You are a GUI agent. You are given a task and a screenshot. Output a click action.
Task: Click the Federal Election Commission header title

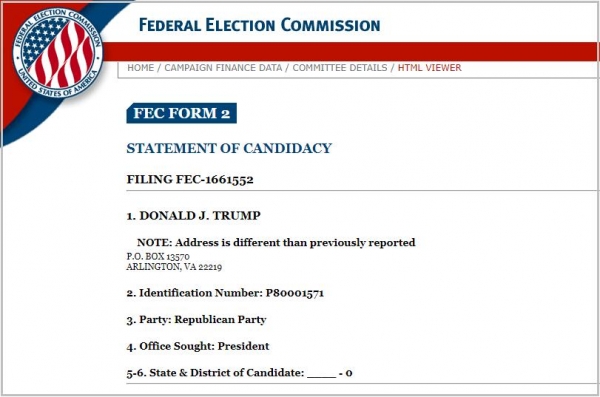[x=259, y=25]
